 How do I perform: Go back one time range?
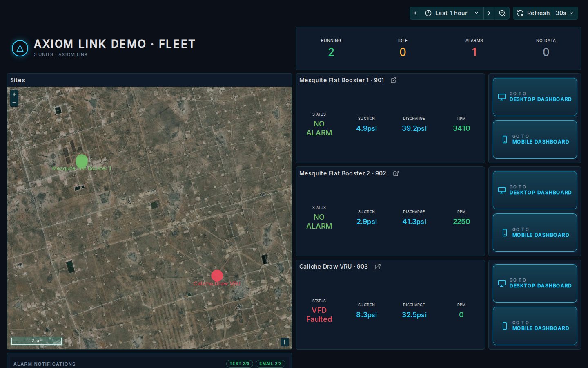415,13
